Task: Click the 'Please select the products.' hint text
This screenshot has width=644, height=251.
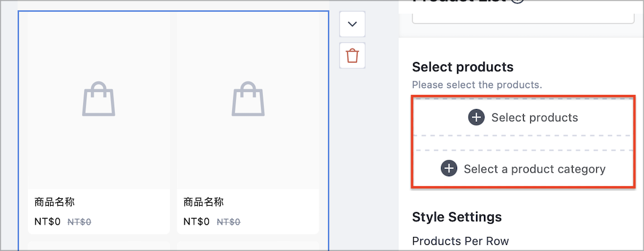Action: pos(477,85)
